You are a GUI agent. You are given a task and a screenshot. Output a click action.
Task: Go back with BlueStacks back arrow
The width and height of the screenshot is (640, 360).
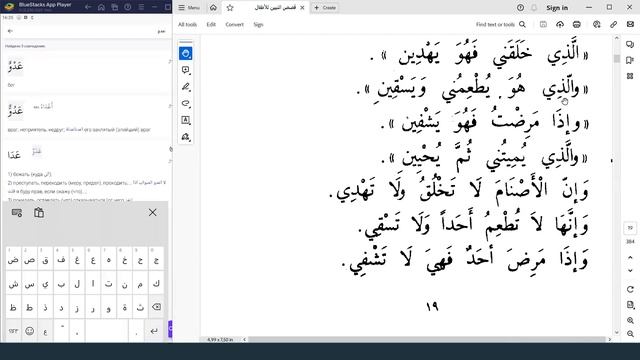[x=88, y=7]
